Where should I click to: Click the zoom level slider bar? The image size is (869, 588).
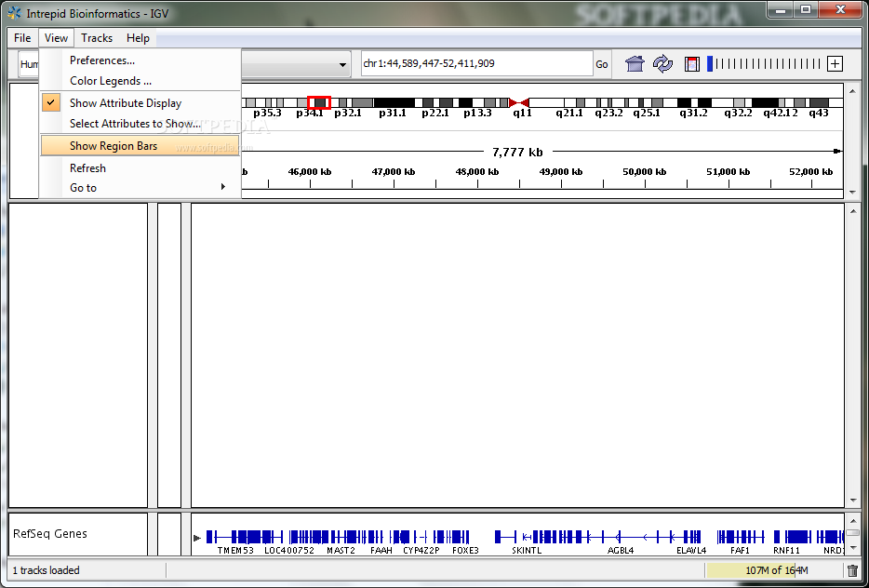tap(766, 64)
